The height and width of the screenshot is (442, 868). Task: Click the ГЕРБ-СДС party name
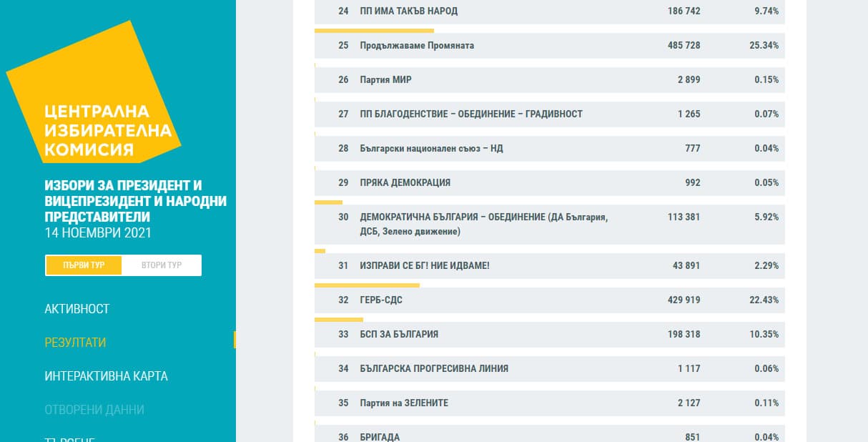point(381,300)
